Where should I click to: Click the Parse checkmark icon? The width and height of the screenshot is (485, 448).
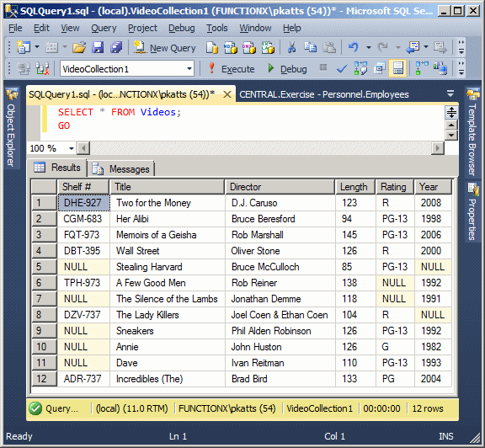(342, 69)
